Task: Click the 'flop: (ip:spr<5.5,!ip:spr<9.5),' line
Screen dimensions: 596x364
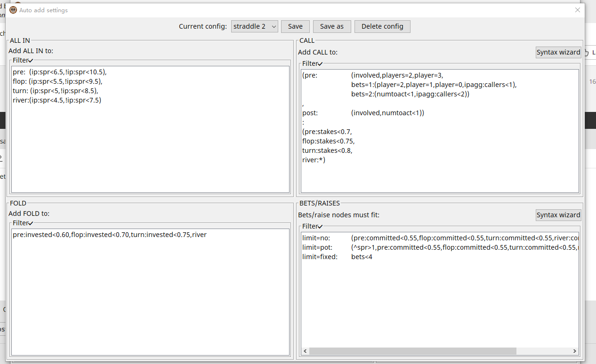Action: [x=57, y=81]
